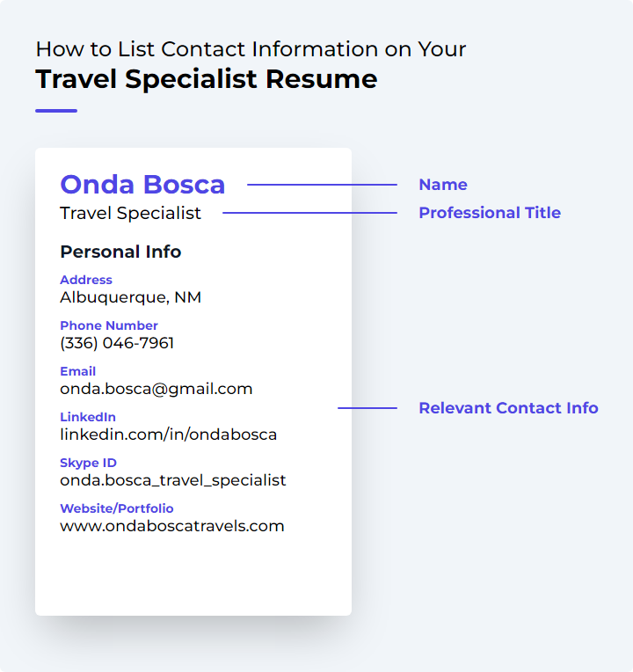The height and width of the screenshot is (672, 633).
Task: Click the Personal Info heading
Action: (120, 252)
